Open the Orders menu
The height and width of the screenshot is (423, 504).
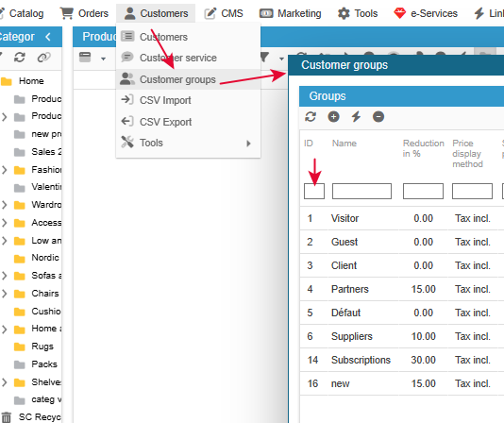coord(84,13)
